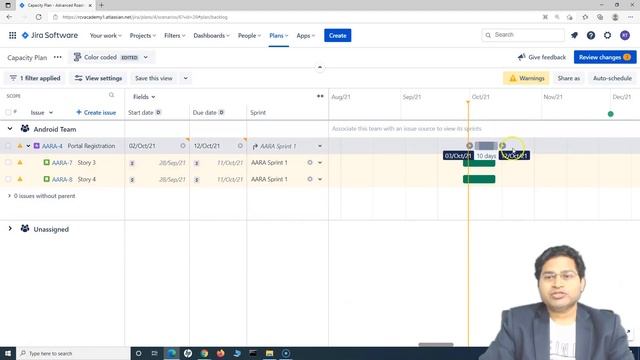640x360 pixels.
Task: Click in the Jira Search field
Action: (523, 35)
